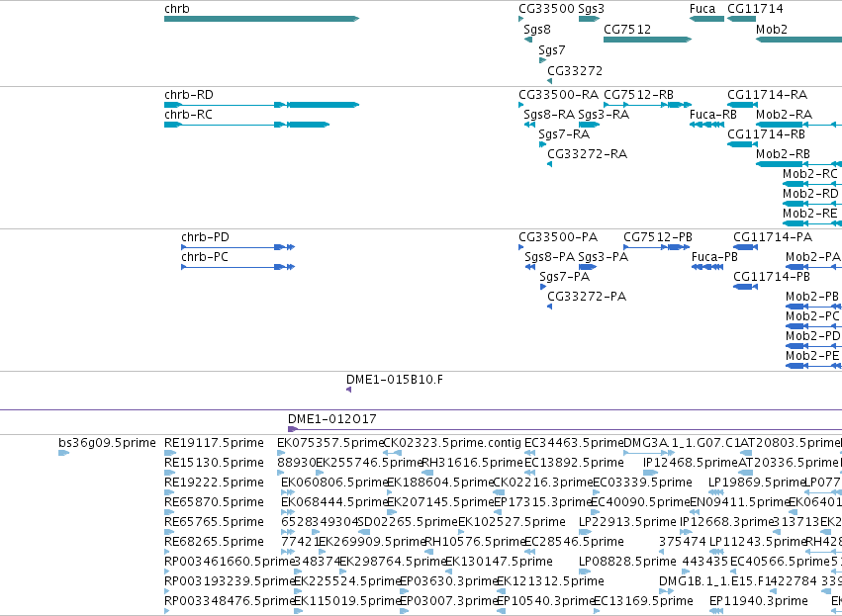Select the CG7512-PB protein feature
Screen dimensions: 842x616
point(657,247)
